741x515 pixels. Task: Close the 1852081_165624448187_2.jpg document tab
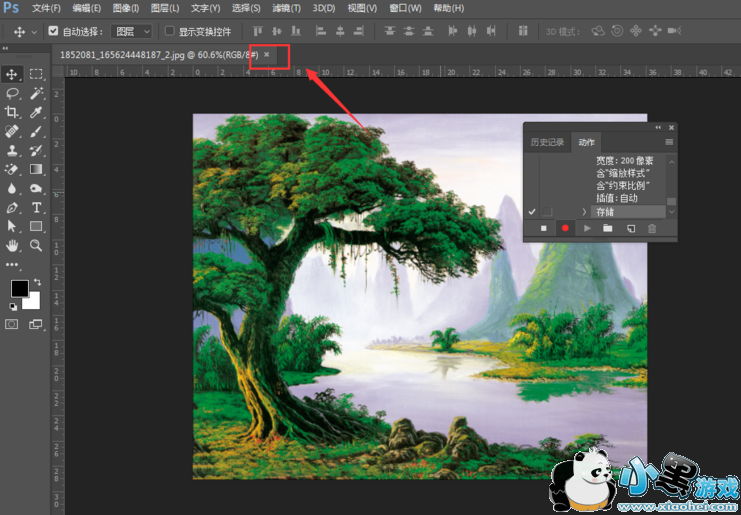[x=267, y=54]
